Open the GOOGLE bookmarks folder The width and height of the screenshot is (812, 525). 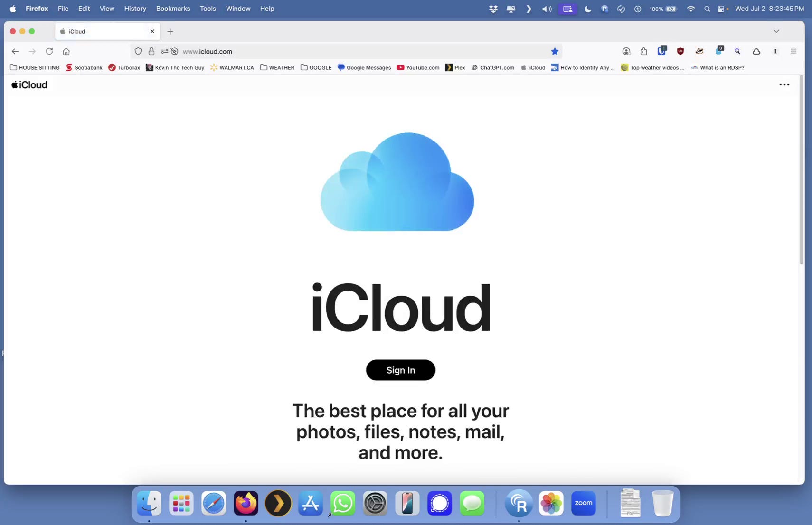(316, 67)
